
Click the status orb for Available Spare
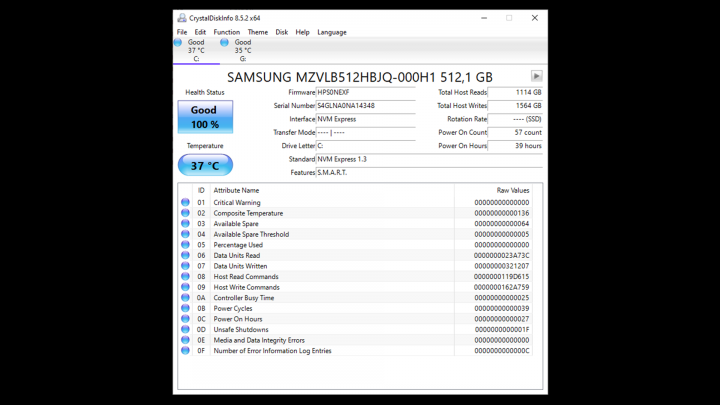click(x=185, y=223)
